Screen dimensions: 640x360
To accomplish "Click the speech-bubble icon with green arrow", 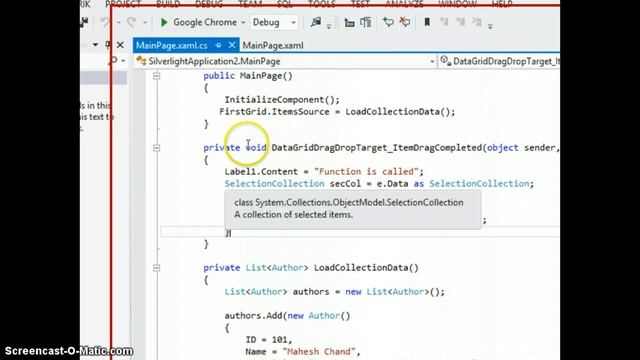I will (x=388, y=22).
